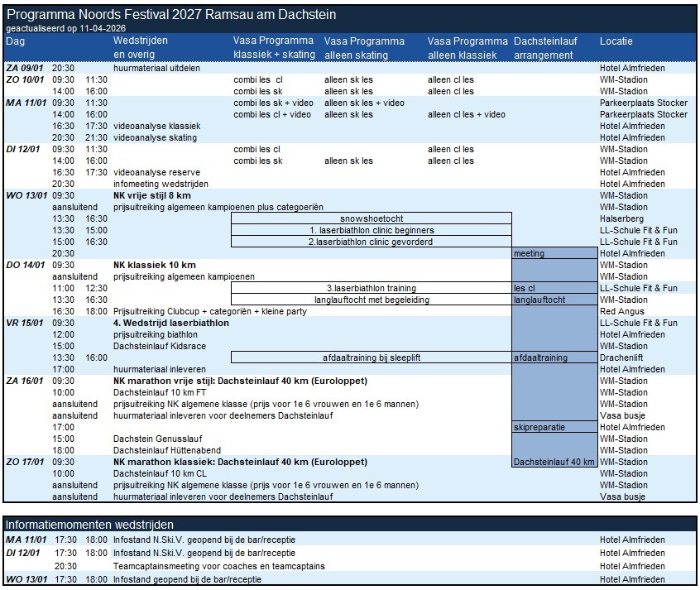Click the Halseberg location cell
The height and width of the screenshot is (590, 700).
pos(622,218)
